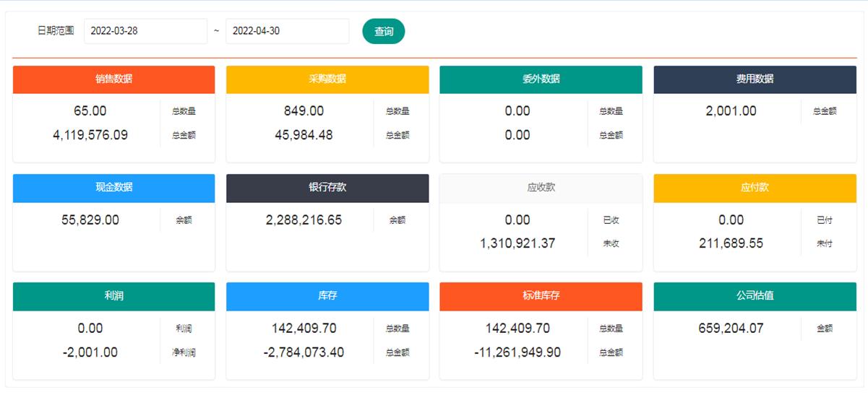The image size is (868, 408).
Task: Click uncollected receivable 1,310,921.37
Action: pyautogui.click(x=517, y=243)
